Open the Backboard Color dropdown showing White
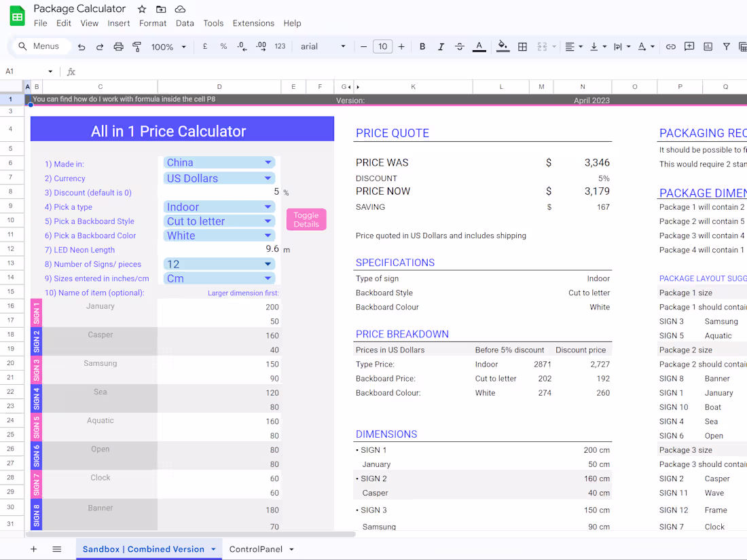747x560 pixels. pos(217,235)
